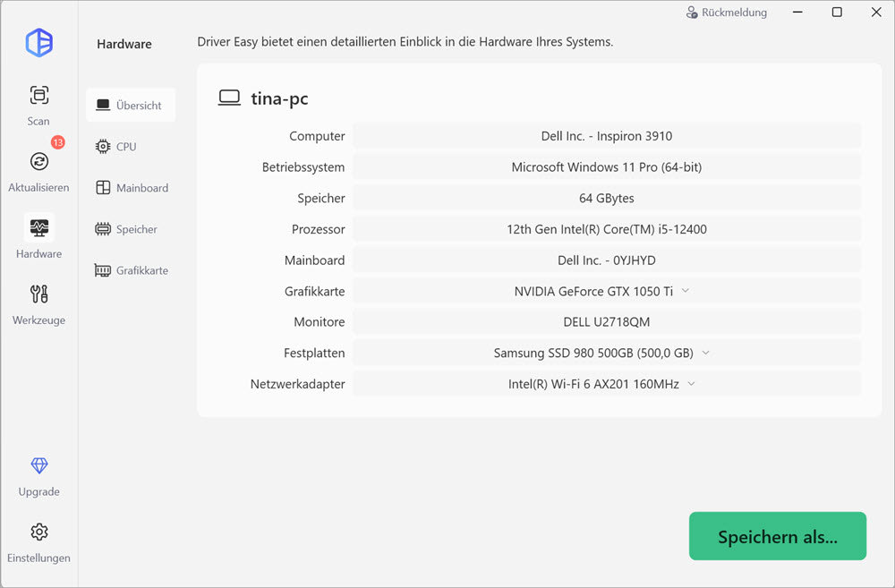Switch to the Speicher tab
Screen dimensions: 895x588
coord(131,229)
